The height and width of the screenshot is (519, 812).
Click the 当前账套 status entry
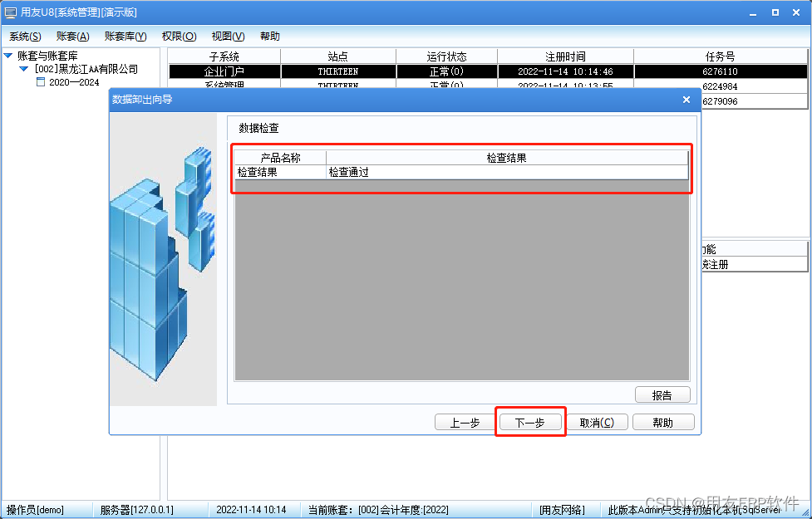(x=378, y=510)
